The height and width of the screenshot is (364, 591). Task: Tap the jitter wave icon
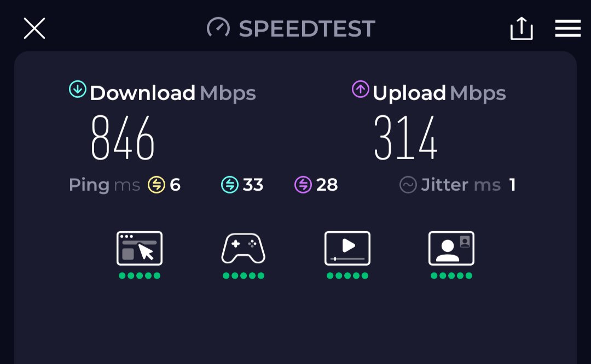click(408, 185)
